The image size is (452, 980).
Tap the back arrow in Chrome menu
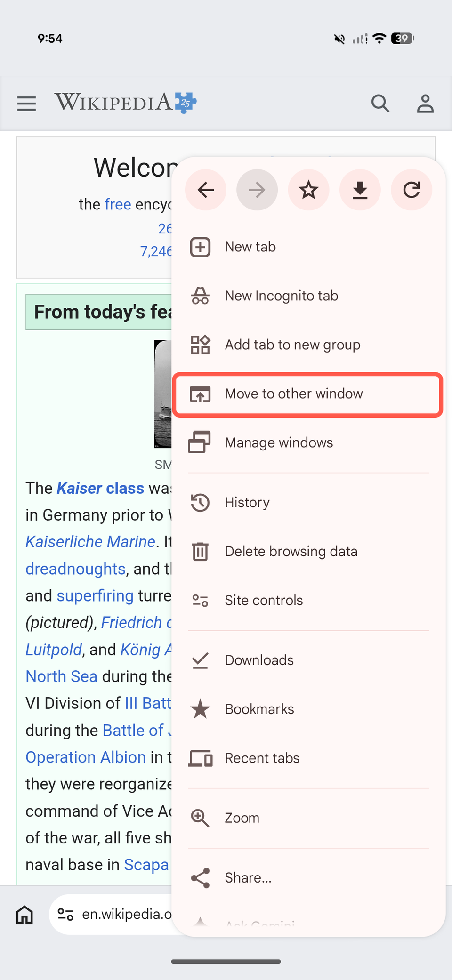tap(206, 190)
